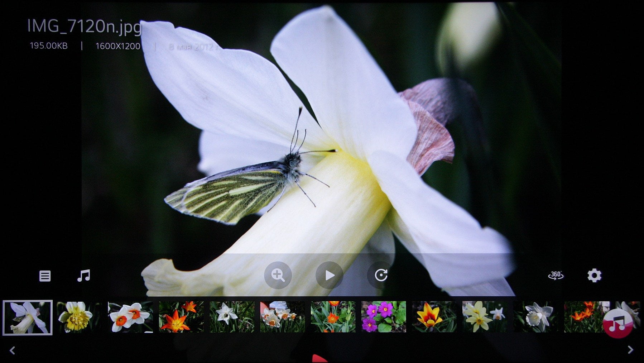Rotate the photo with rotate icon

[381, 275]
